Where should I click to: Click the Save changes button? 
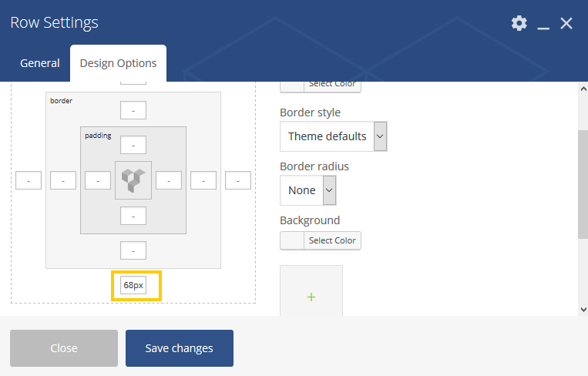tap(180, 348)
